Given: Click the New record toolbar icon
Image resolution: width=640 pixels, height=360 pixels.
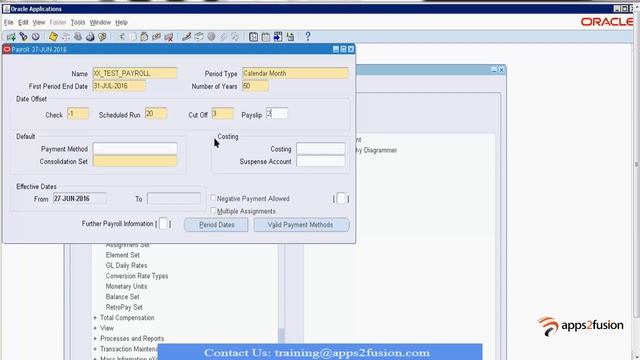Looking at the screenshot, I should click(x=11, y=37).
